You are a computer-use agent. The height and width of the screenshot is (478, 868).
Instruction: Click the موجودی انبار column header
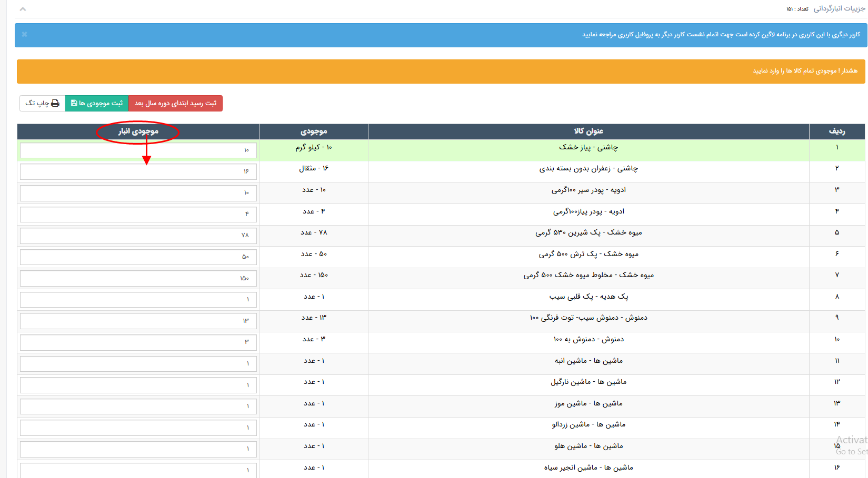pos(138,131)
